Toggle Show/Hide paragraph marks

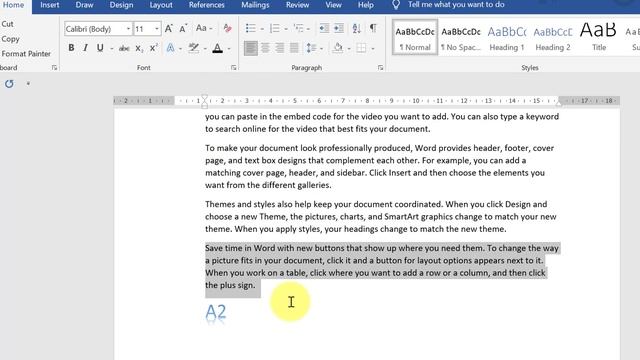click(x=373, y=28)
